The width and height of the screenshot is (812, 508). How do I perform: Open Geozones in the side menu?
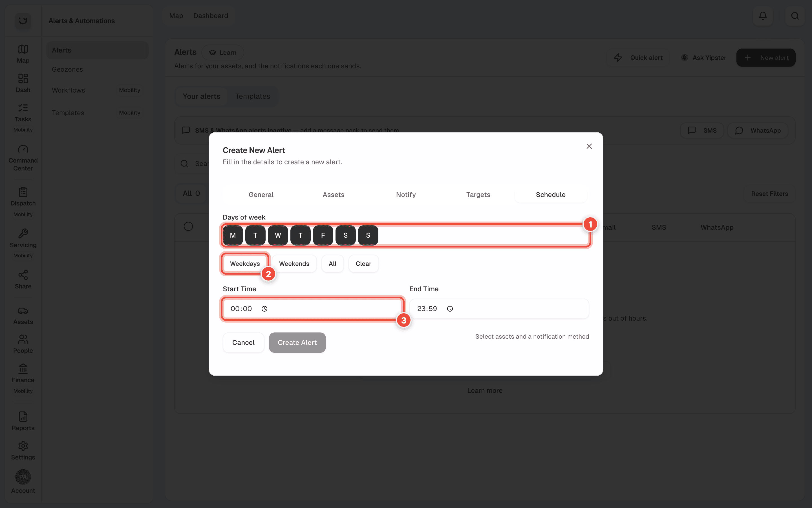click(97, 69)
